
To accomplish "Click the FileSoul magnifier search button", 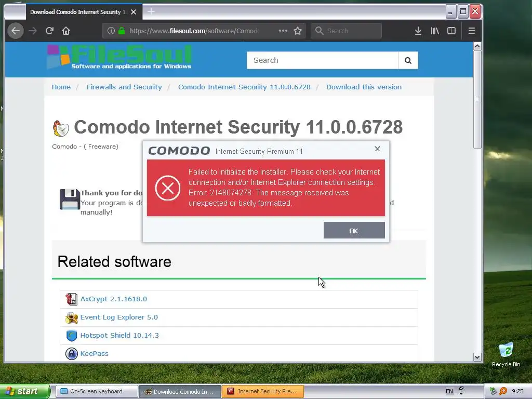I will coord(408,60).
